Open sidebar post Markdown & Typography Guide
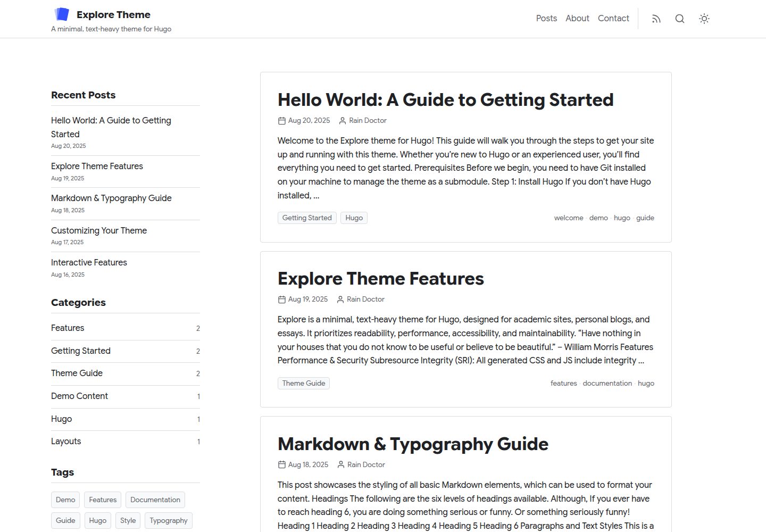This screenshot has width=766, height=532. [x=111, y=198]
